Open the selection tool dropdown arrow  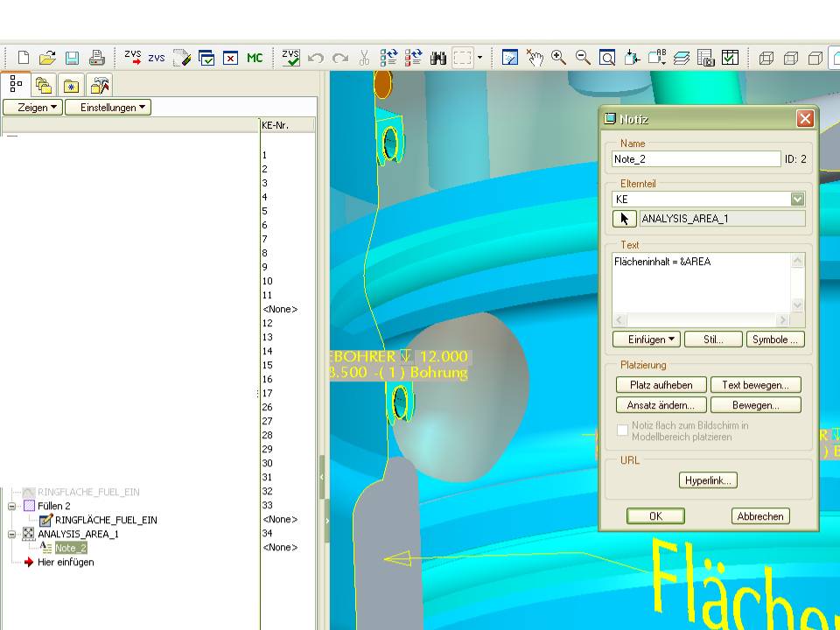[x=479, y=58]
